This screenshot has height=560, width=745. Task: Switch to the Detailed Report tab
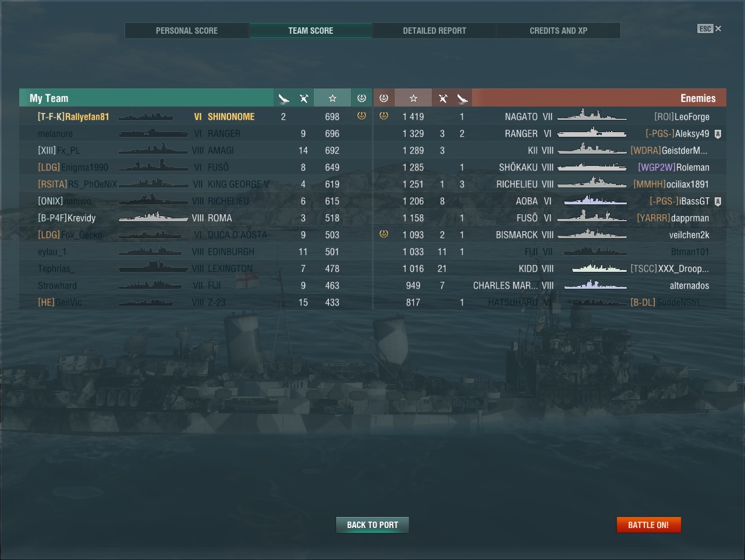click(x=435, y=30)
